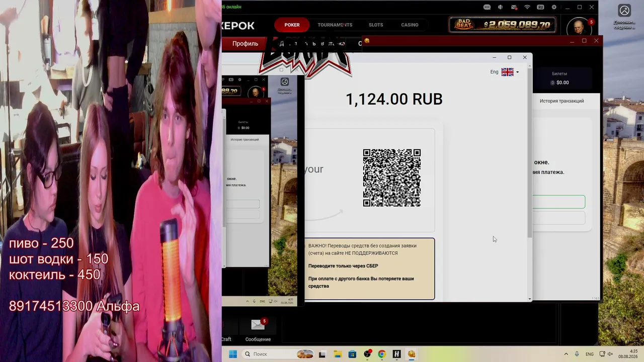Switch the ENG keyboard language indicator
Screen dimensions: 644x362
(589, 354)
